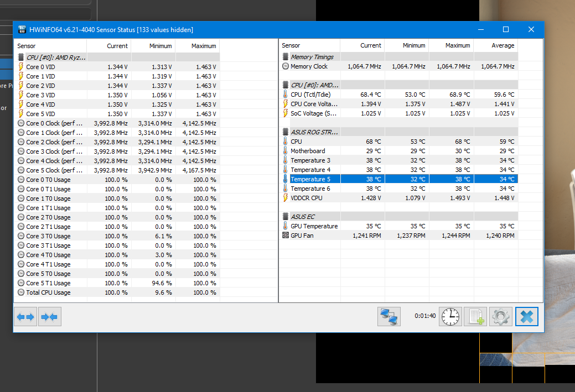The image size is (575, 392).
Task: Click the 1.056 V minimum VID value
Action: (x=162, y=95)
